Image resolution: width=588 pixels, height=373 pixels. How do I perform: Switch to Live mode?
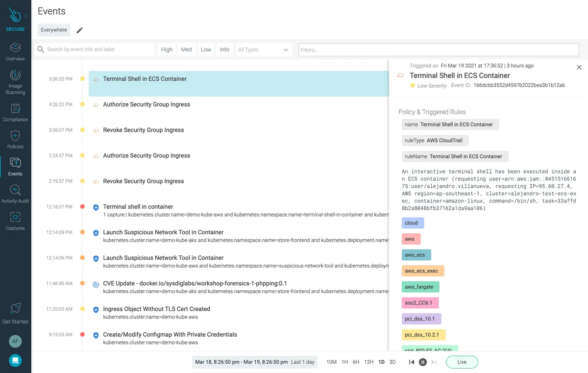point(462,362)
